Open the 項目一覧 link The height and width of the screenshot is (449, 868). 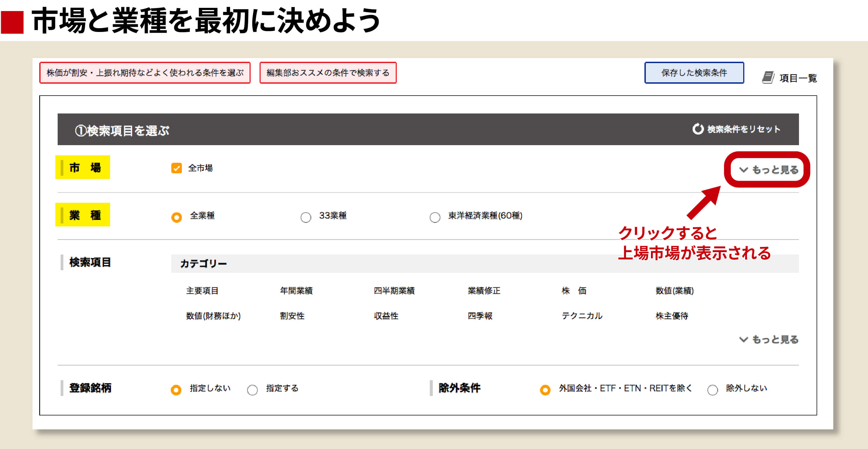coord(798,78)
